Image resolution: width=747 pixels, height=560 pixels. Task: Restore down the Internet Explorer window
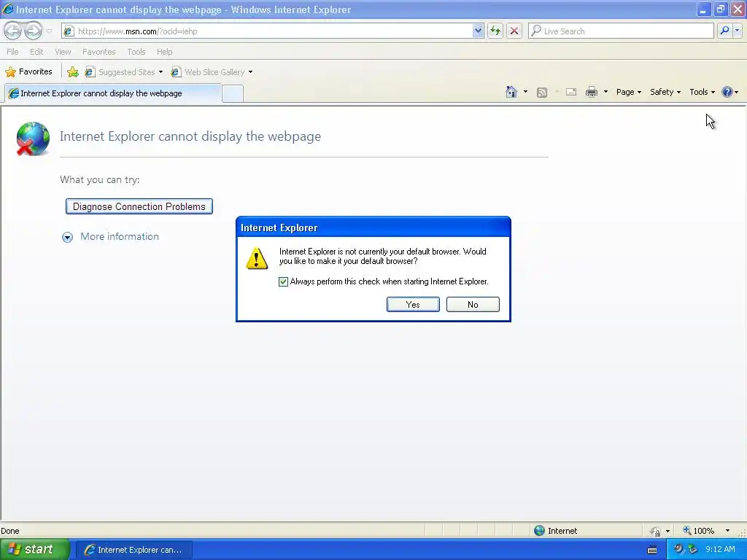[x=720, y=9]
